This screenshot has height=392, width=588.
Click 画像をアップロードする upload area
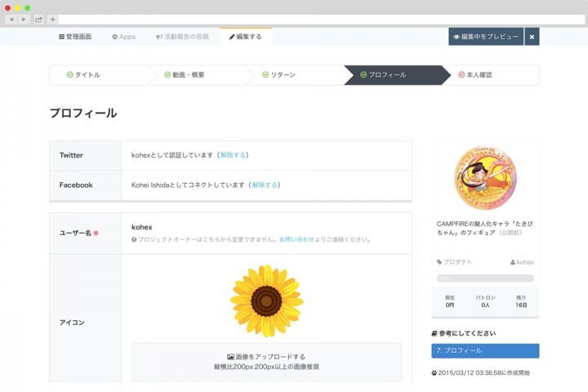(x=266, y=362)
